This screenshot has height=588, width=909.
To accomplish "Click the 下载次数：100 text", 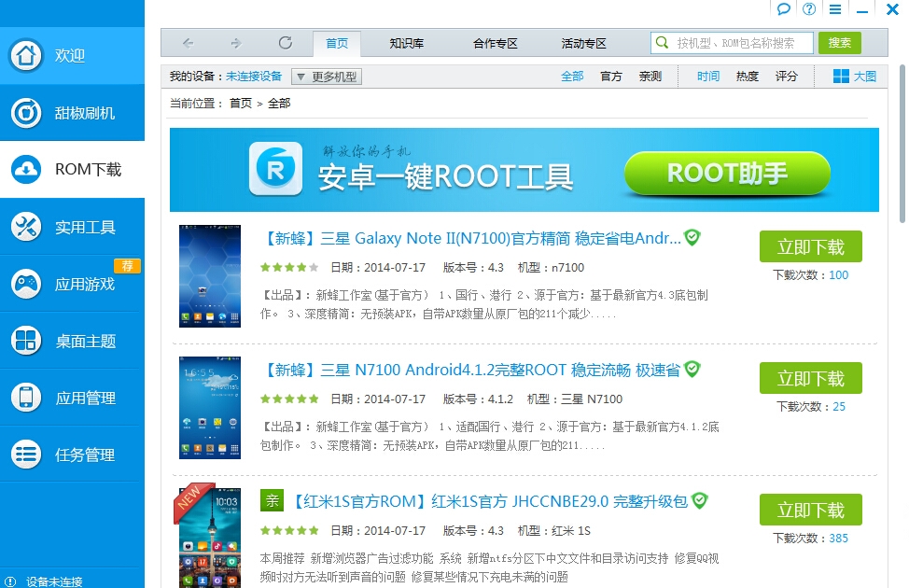I will point(810,274).
